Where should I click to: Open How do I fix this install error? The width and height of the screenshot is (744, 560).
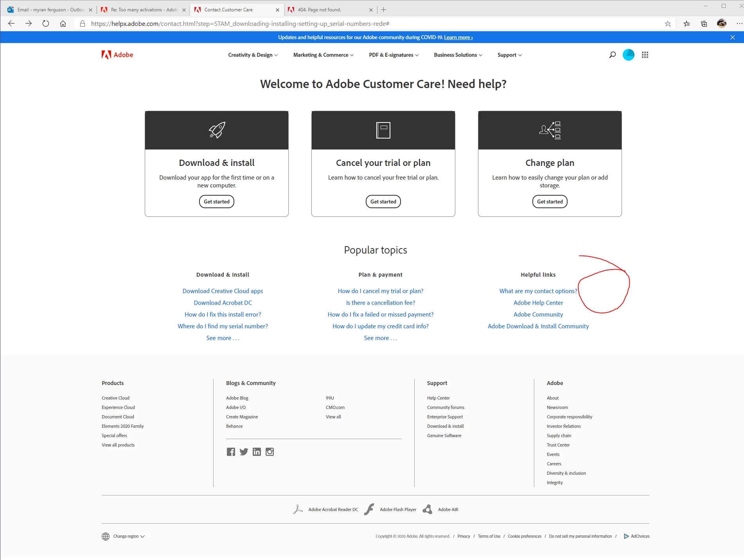pos(223,314)
